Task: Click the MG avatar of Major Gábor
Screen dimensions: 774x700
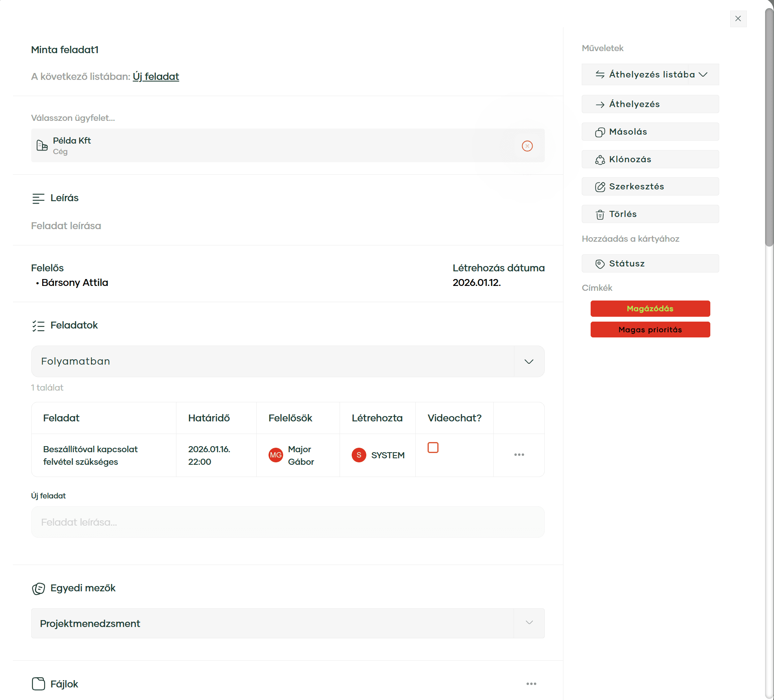Action: click(276, 455)
